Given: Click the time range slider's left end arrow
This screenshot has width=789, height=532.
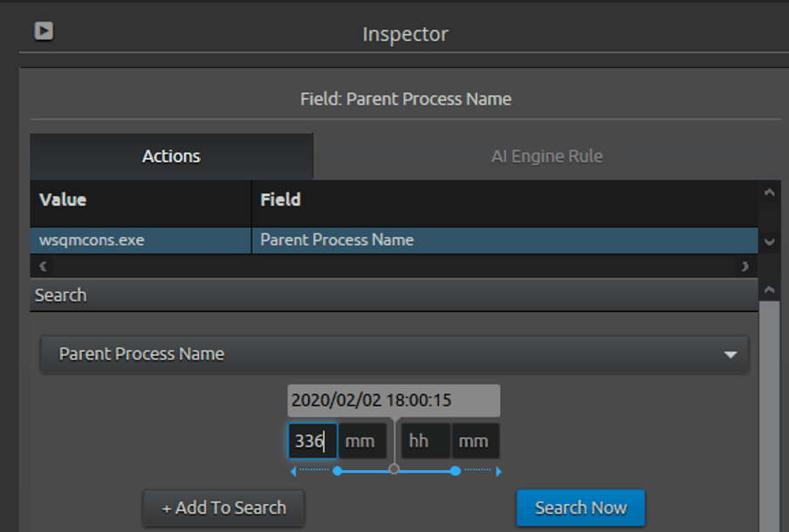Looking at the screenshot, I should click(294, 472).
